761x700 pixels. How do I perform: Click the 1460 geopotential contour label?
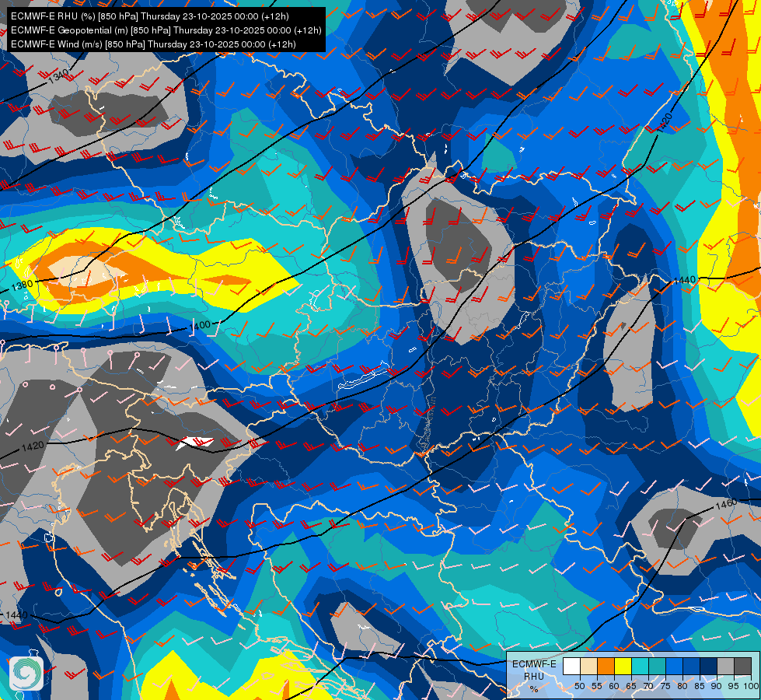(727, 504)
